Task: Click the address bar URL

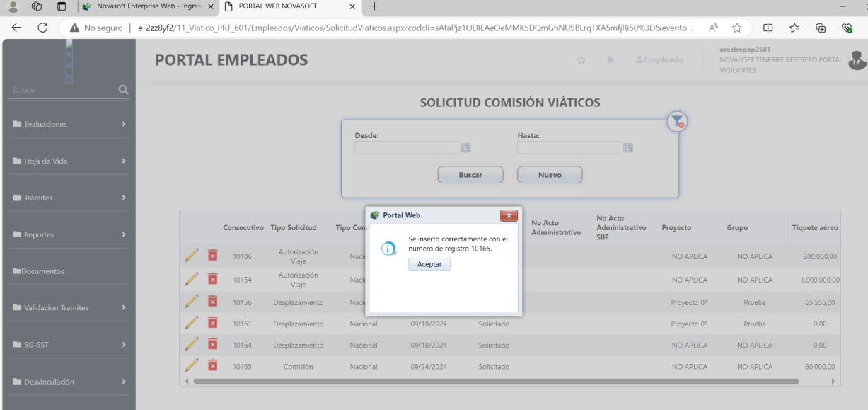Action: (415, 28)
